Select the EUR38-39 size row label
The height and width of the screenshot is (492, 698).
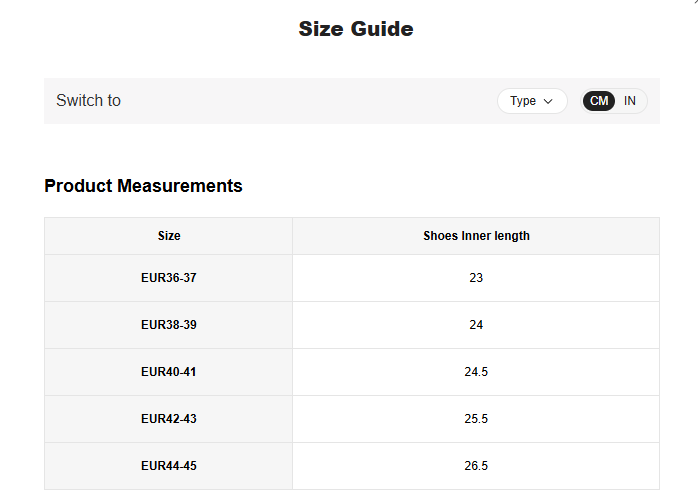click(169, 325)
